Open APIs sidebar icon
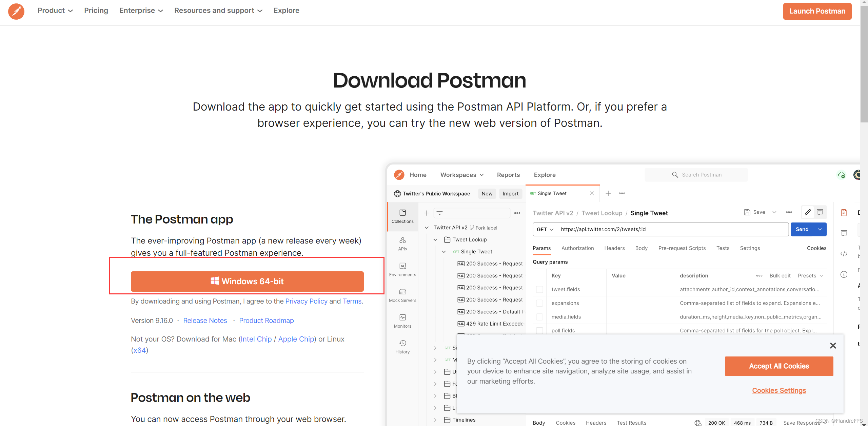The width and height of the screenshot is (868, 426). coord(402,244)
